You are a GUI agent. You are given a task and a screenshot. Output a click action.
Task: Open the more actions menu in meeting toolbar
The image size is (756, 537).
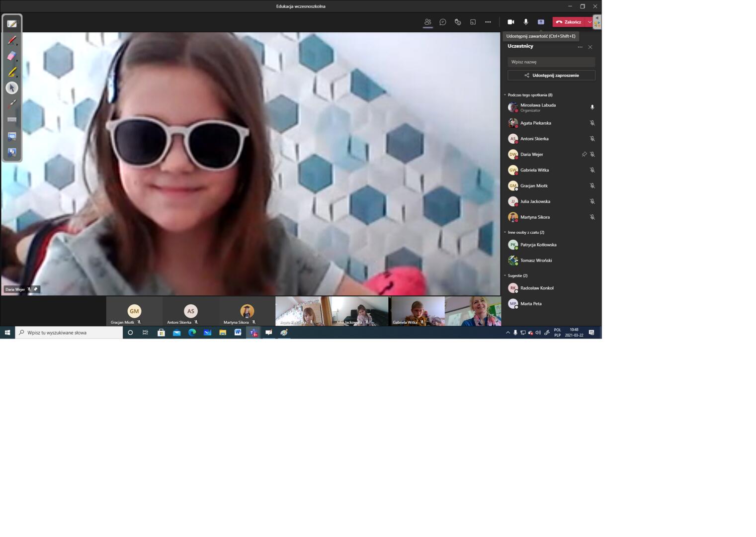click(x=488, y=22)
